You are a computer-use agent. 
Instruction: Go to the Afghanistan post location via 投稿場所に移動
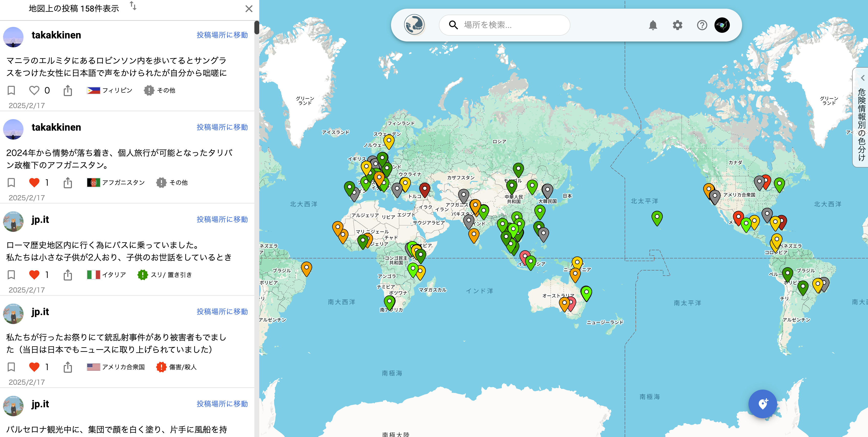[x=222, y=127]
